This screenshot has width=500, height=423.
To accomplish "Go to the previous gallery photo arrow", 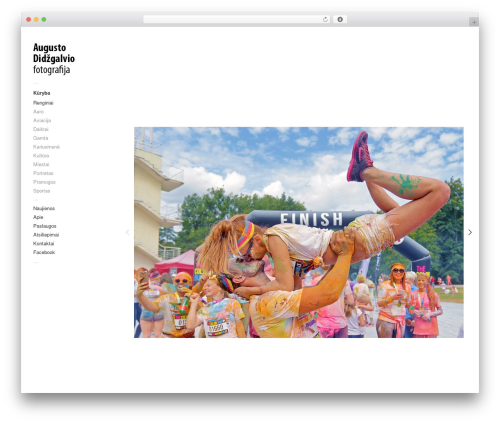I will click(x=127, y=232).
